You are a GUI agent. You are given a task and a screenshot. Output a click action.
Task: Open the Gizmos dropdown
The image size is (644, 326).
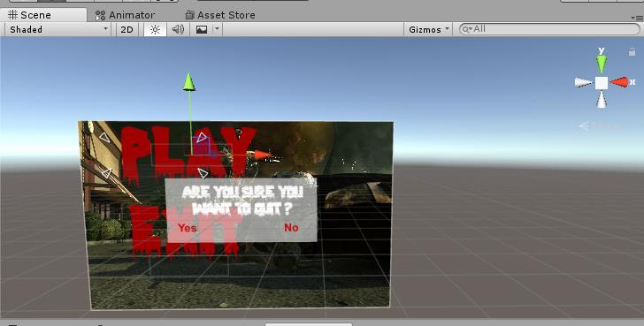click(427, 29)
